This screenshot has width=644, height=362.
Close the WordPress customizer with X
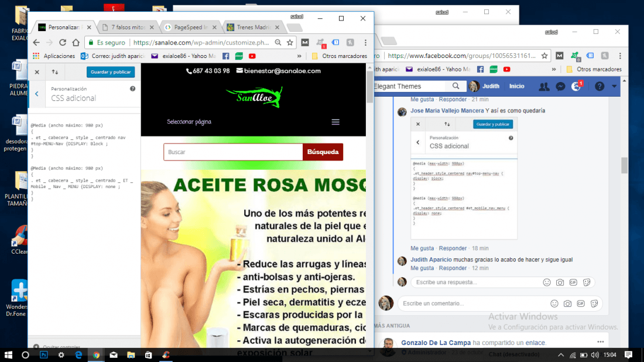(x=37, y=72)
